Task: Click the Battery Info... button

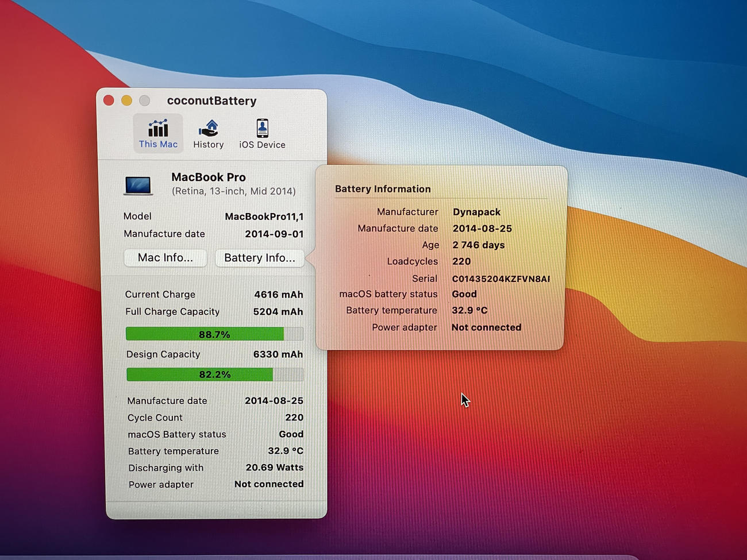Action: pyautogui.click(x=260, y=258)
